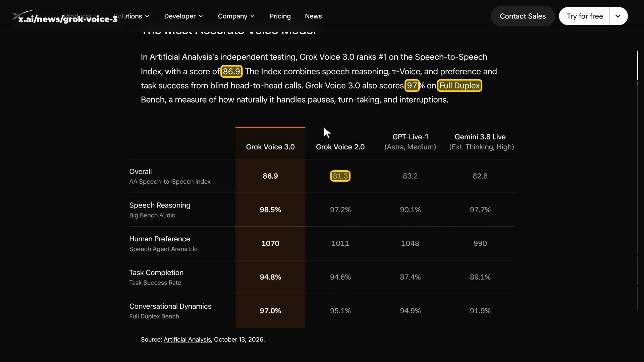644x362 pixels.
Task: Select the 83.2 overall score cell
Action: (410, 176)
